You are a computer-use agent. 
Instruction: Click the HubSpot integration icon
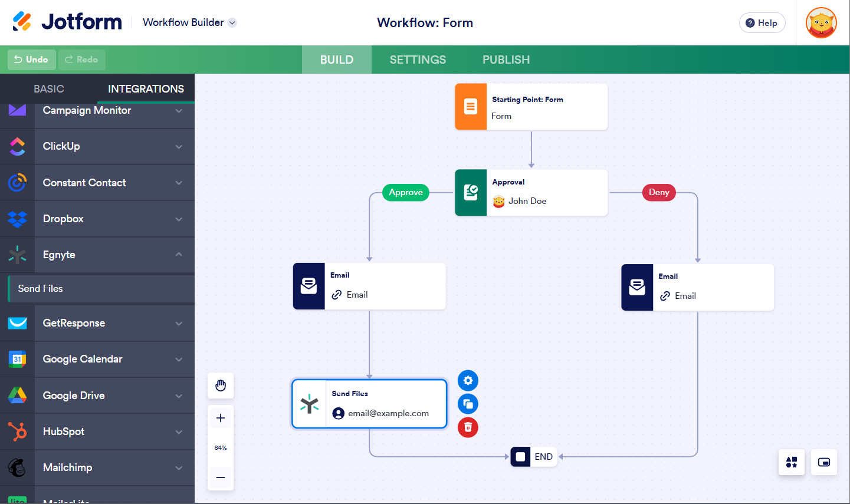(x=17, y=431)
